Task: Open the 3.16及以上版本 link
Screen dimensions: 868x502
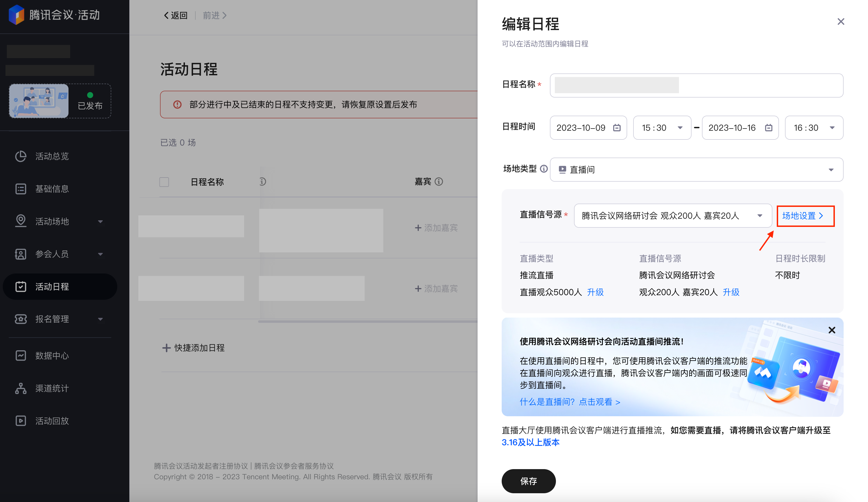Action: tap(530, 442)
